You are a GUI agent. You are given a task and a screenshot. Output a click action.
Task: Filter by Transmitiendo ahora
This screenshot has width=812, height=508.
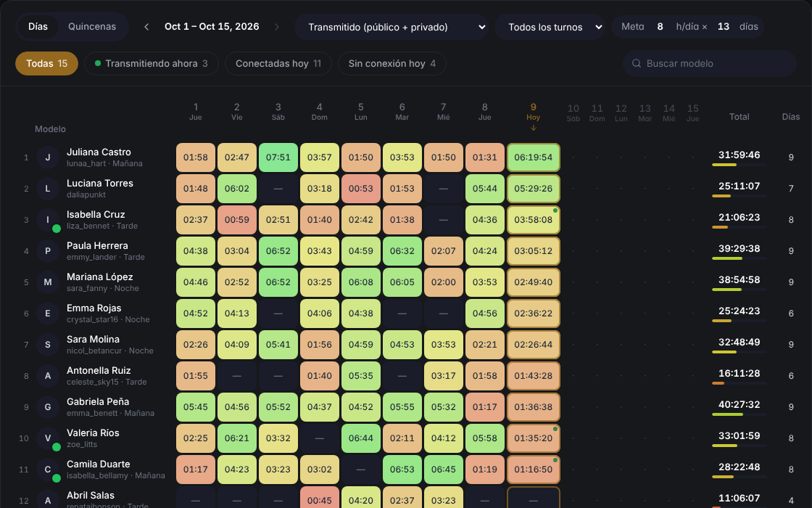(152, 64)
